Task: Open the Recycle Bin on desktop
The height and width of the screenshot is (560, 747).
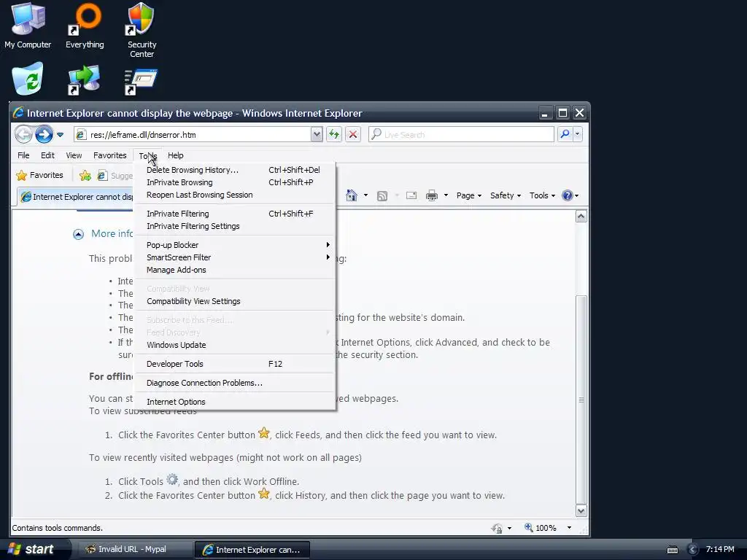Action: [28, 79]
